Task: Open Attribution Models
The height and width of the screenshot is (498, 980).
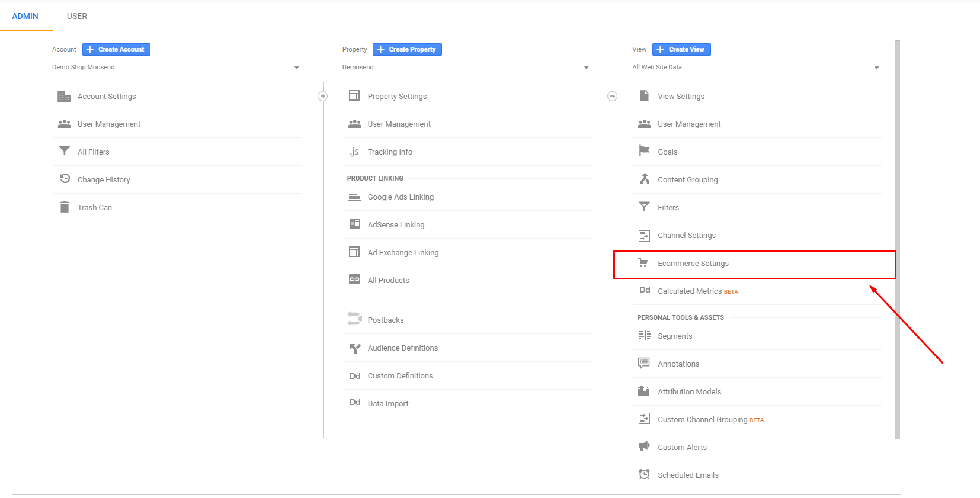Action: click(757, 391)
